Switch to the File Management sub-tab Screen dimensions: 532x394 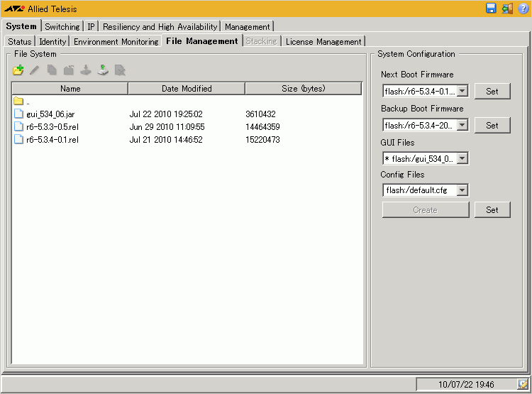pyautogui.click(x=202, y=40)
